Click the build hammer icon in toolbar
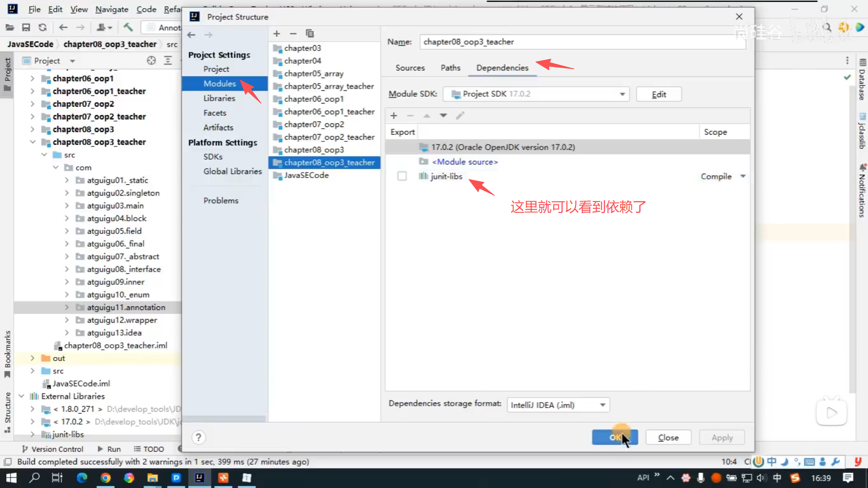The width and height of the screenshot is (868, 488). pyautogui.click(x=128, y=28)
